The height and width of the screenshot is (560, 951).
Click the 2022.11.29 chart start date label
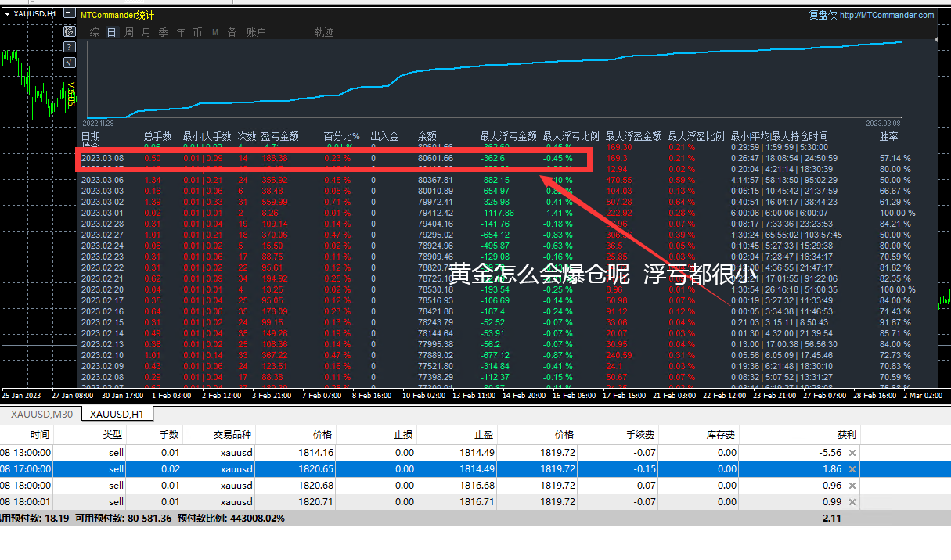tap(99, 123)
